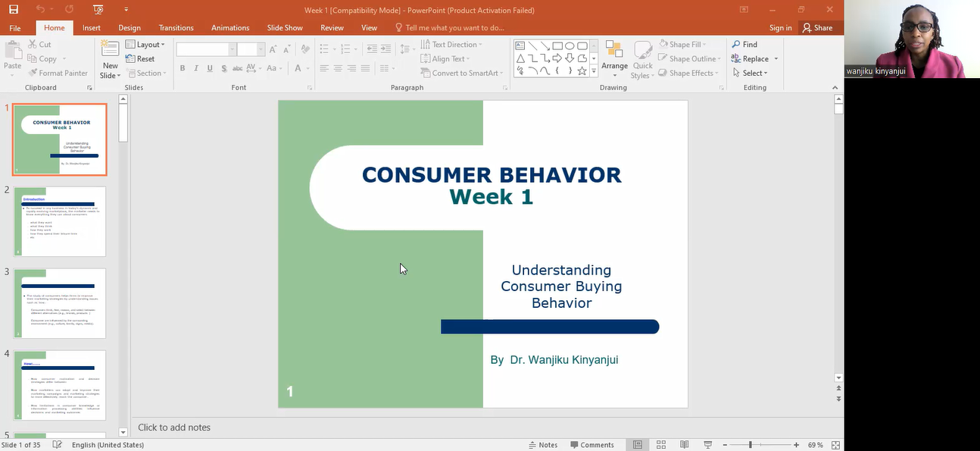Screen dimensions: 980x451
Task: Select the Rounded Rectangle shape in the gallery
Action: [x=582, y=45]
